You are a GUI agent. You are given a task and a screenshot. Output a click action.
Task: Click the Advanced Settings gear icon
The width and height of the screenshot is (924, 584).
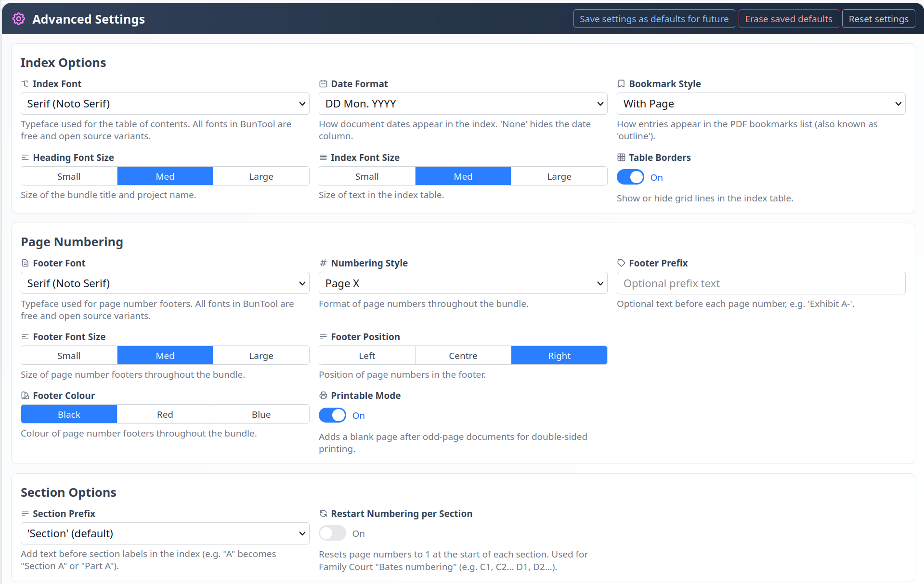pos(18,19)
